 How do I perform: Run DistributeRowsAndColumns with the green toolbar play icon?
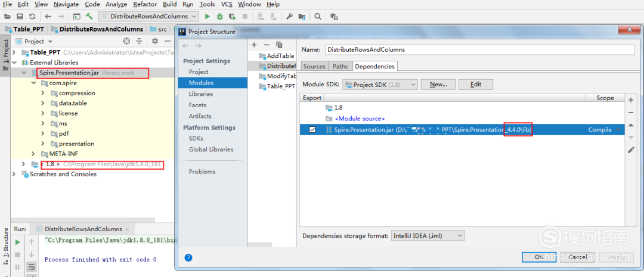pos(208,17)
